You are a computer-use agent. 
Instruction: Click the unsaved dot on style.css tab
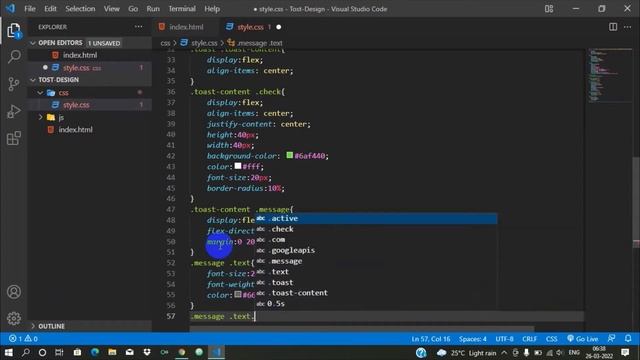point(279,27)
